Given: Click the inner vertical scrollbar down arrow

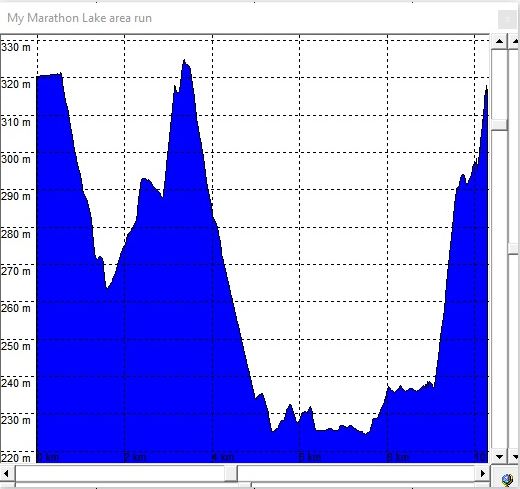Looking at the screenshot, I should (x=499, y=457).
